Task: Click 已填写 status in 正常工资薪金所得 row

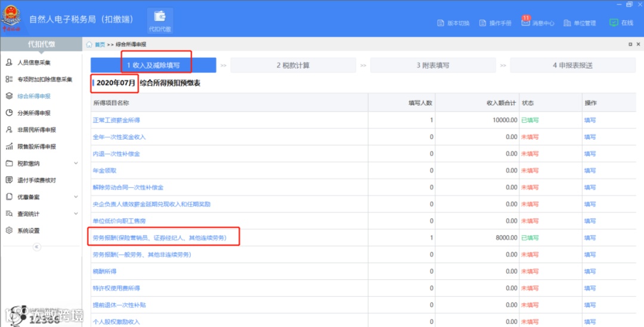Action: (x=530, y=121)
